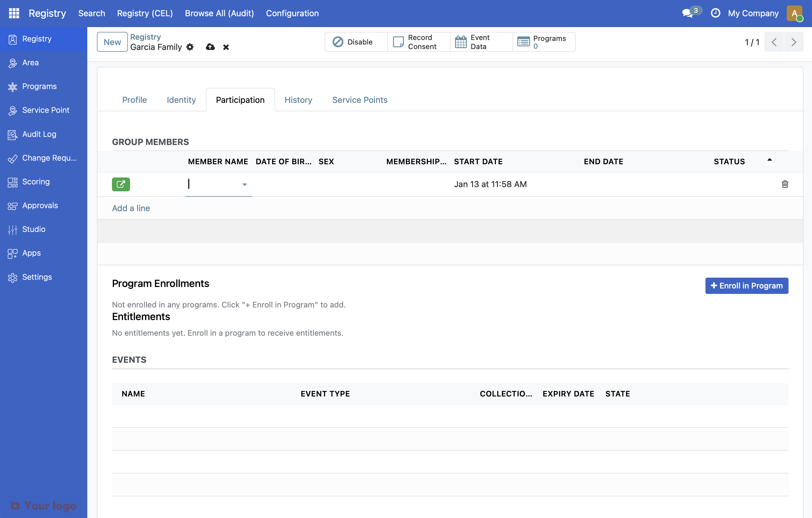Click the Record Consent action
The width and height of the screenshot is (812, 518).
[x=418, y=42]
